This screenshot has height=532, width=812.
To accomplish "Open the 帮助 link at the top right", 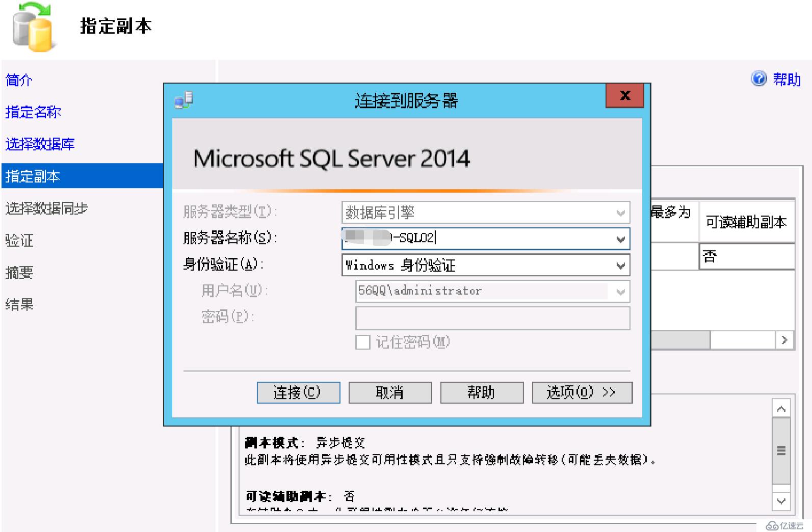I will coord(787,79).
